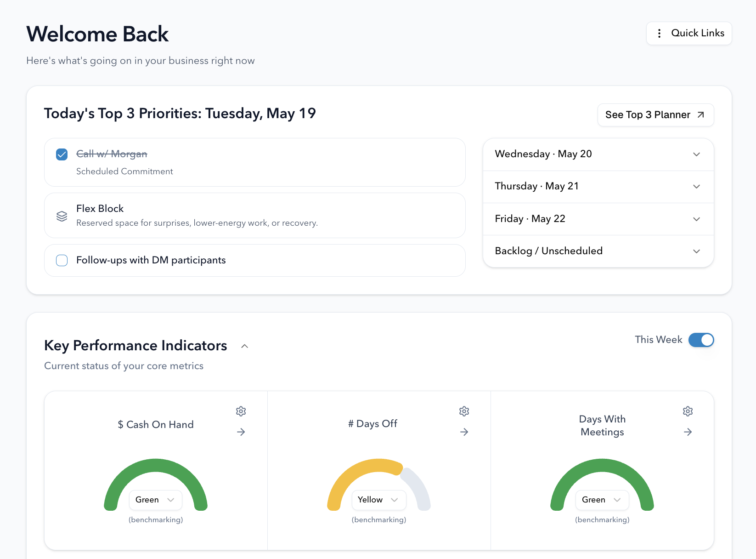Expand the Friday · May 22 section

[598, 219]
